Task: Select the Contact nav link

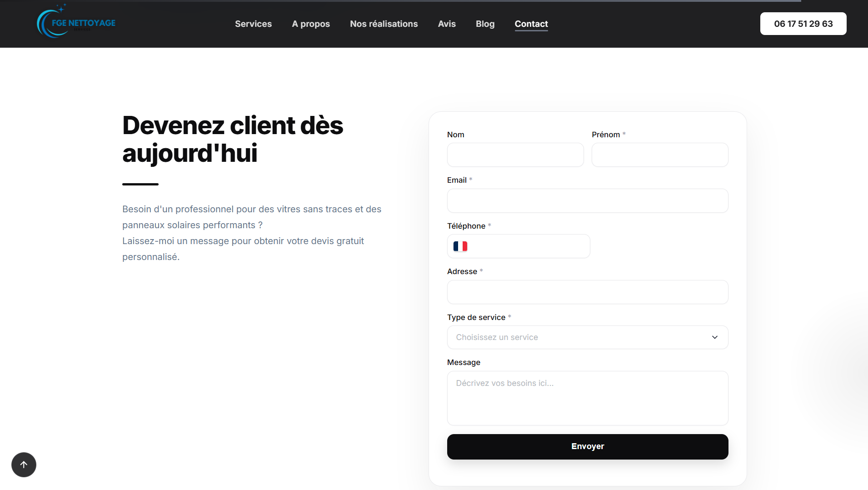Action: point(531,24)
